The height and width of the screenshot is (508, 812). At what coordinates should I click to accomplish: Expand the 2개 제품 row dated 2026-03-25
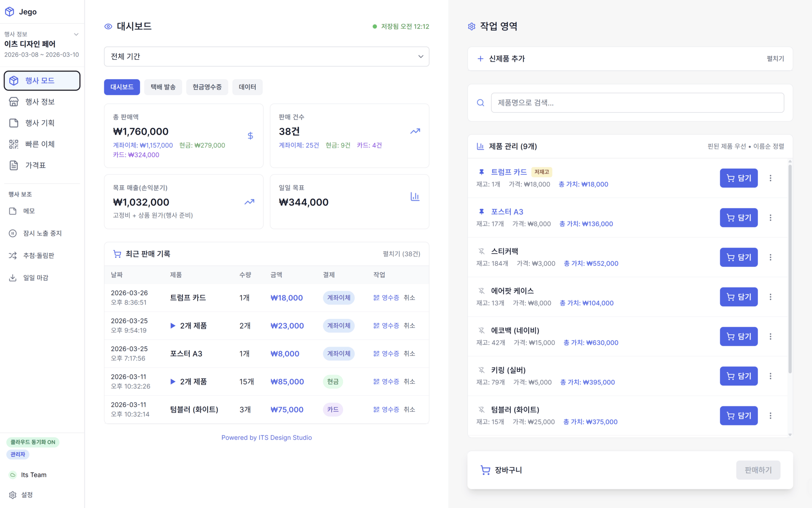[173, 326]
